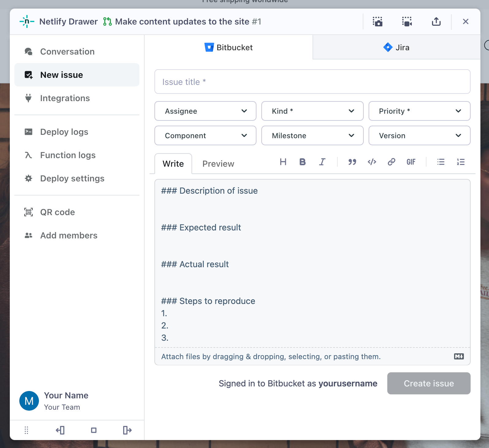This screenshot has width=489, height=448.
Task: Close the Netlify Drawer
Action: point(466,21)
